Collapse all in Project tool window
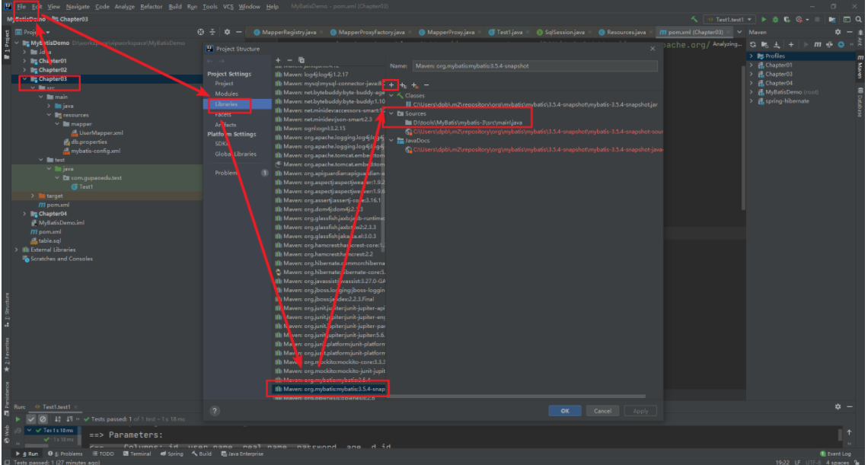 pyautogui.click(x=212, y=32)
